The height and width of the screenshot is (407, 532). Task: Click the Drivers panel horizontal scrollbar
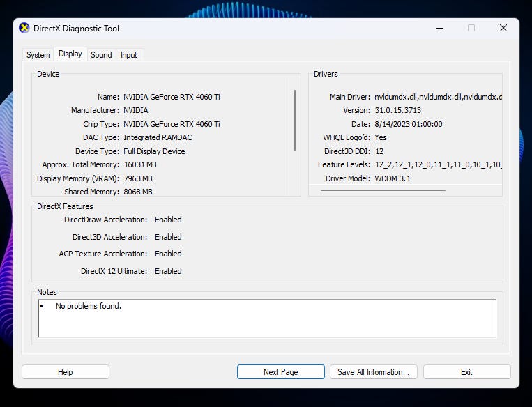tap(383, 190)
